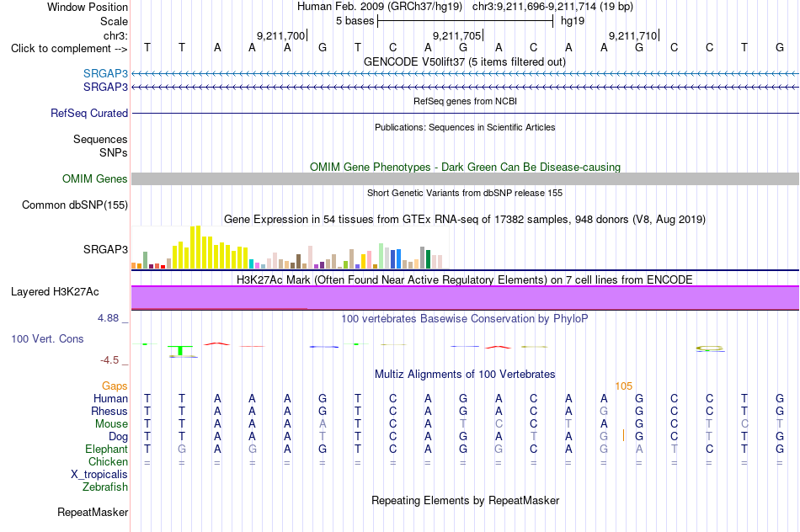The width and height of the screenshot is (800, 532).
Task: Click the Layered H3K27Ac label
Action: [55, 292]
